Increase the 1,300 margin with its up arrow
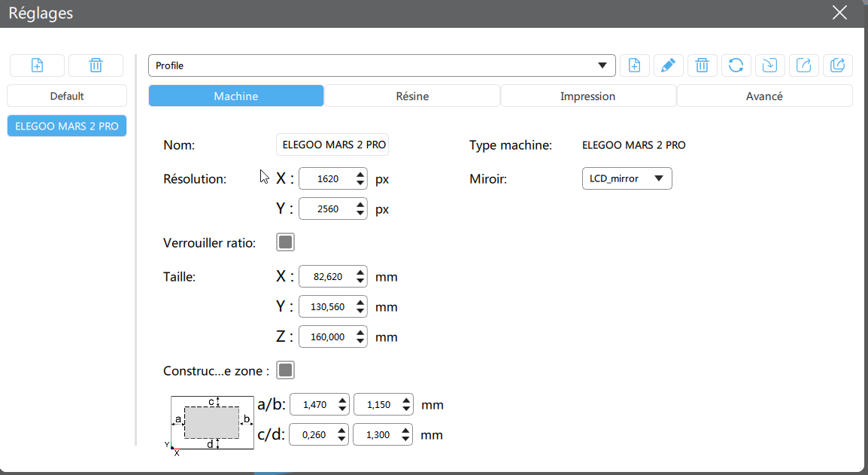Image resolution: width=868 pixels, height=475 pixels. tap(405, 430)
